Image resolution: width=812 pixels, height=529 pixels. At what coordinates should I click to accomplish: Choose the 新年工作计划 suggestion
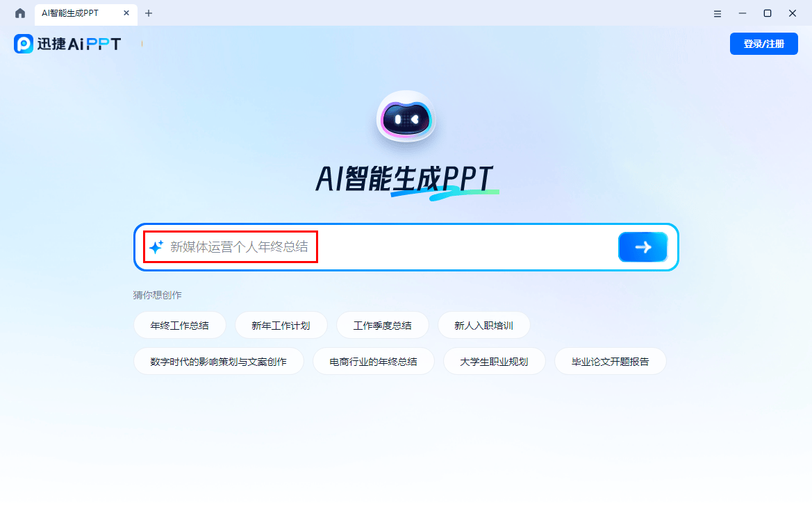coord(281,325)
